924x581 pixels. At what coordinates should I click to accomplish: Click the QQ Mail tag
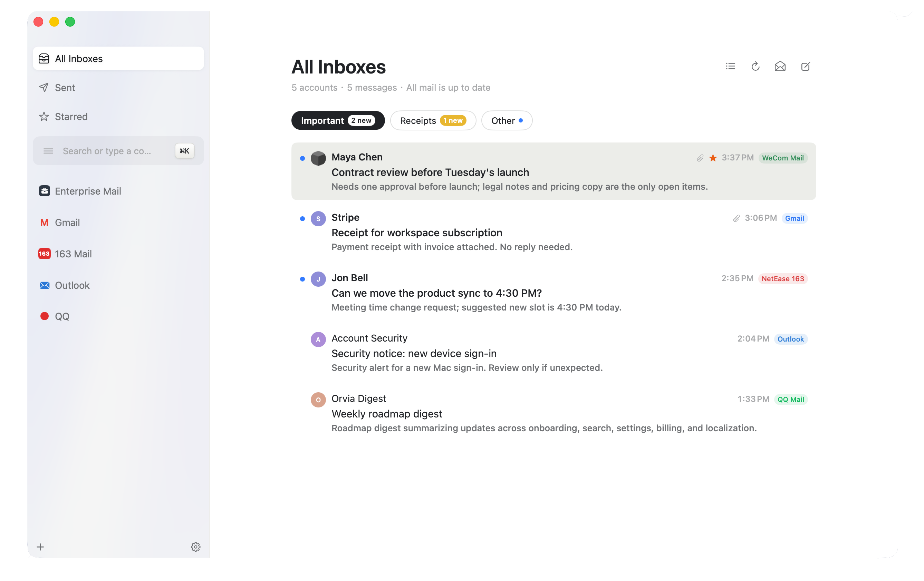pos(790,400)
